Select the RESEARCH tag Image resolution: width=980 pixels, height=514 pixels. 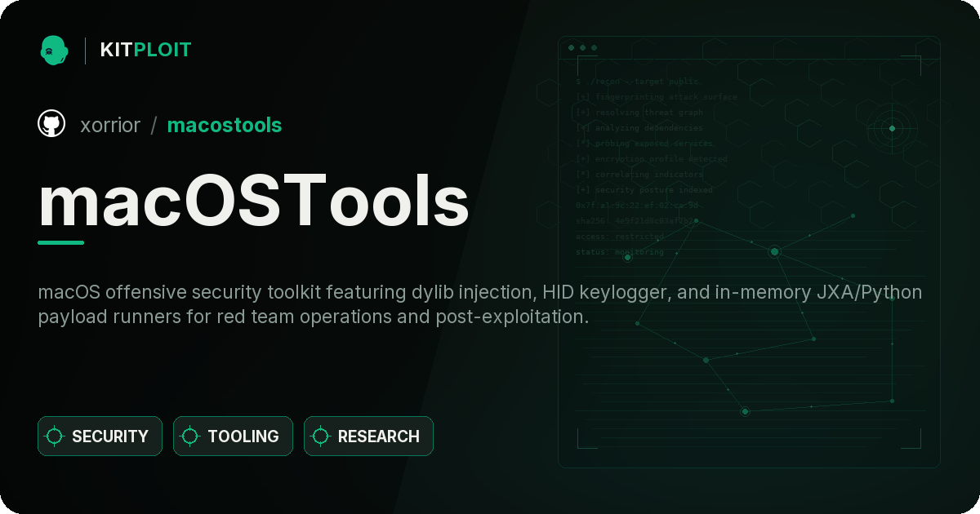click(x=368, y=436)
